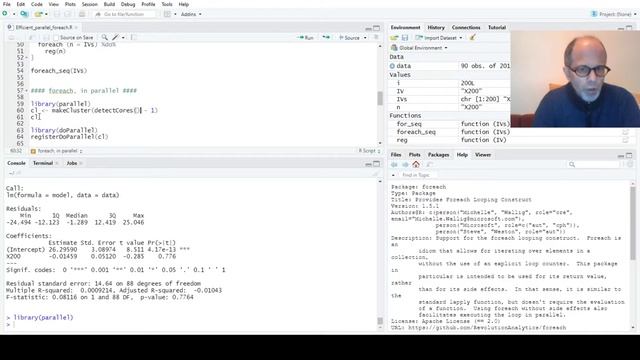Click the Help forward arrow icon
The height and width of the screenshot is (360, 640).
405,164
